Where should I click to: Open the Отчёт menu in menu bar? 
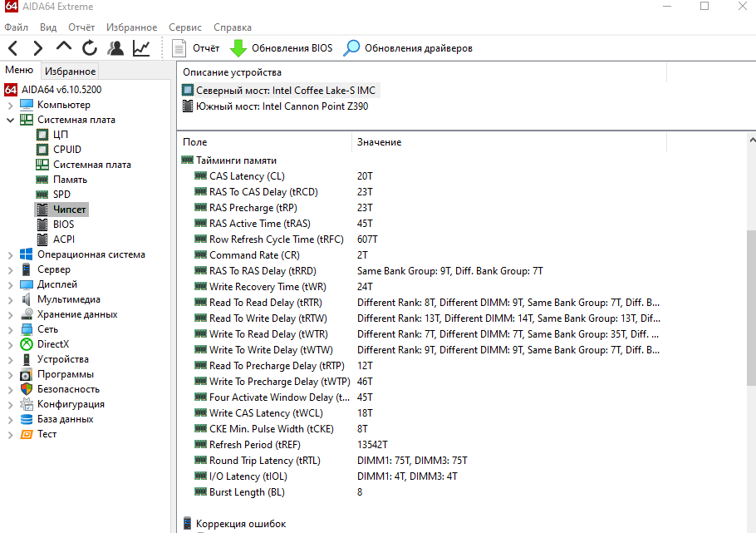coord(81,27)
